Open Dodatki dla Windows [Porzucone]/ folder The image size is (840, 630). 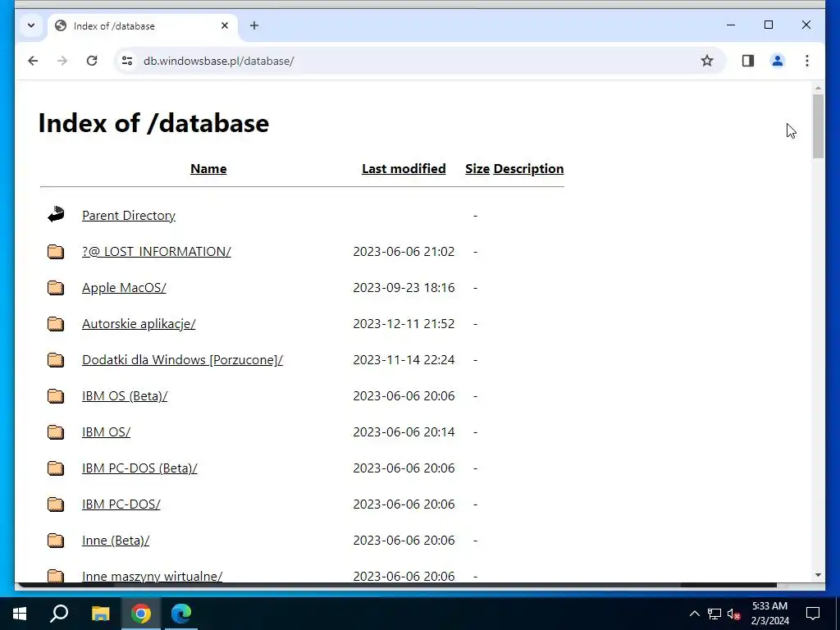pos(183,360)
